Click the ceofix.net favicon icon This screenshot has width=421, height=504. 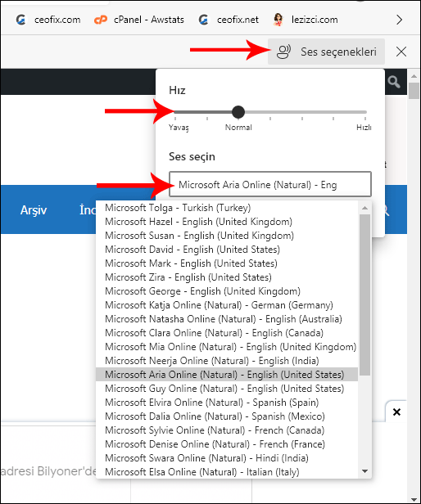click(203, 20)
